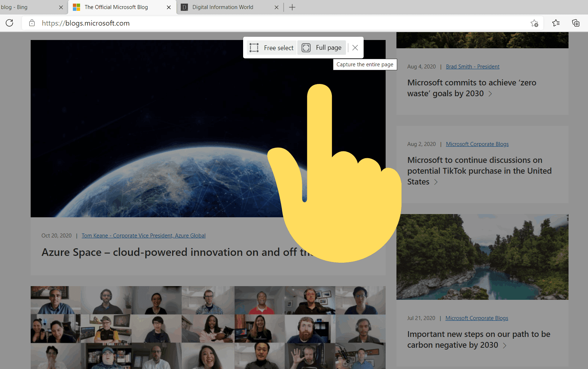The height and width of the screenshot is (369, 588).
Task: Open the 'Microsoft Corporate Blogs' link dated Aug 2
Action: click(477, 144)
